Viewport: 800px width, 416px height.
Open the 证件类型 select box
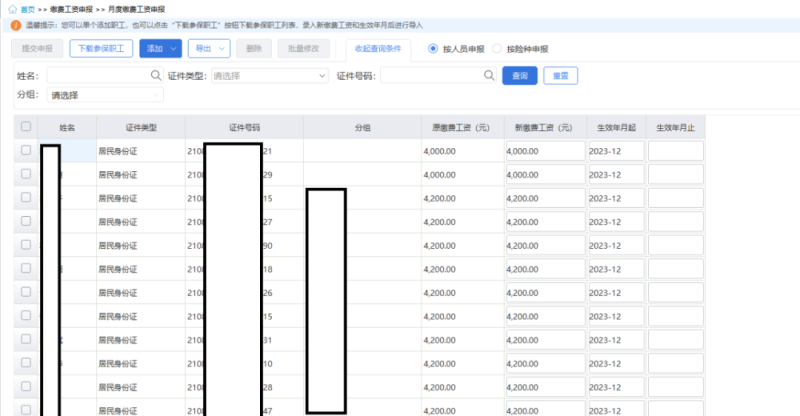(269, 75)
